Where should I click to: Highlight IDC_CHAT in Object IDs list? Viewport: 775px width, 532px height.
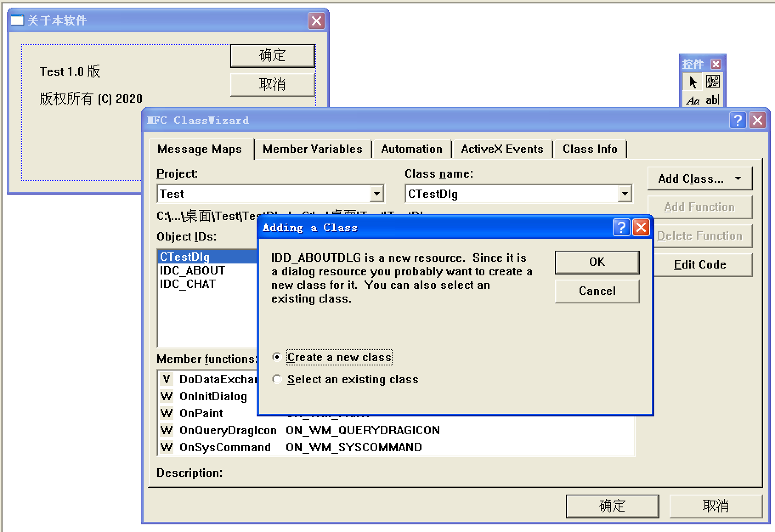[x=187, y=283]
